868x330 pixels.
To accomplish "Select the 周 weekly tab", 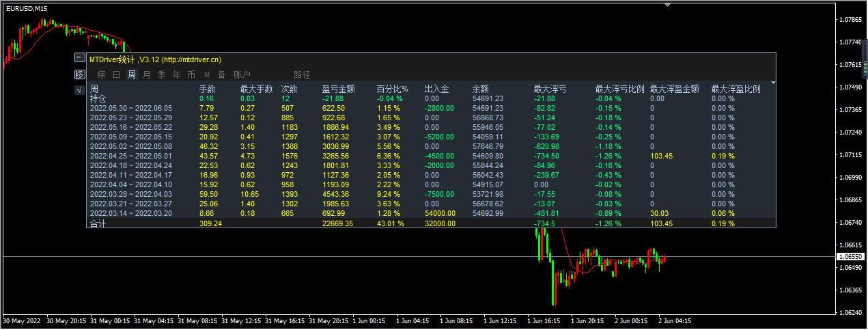I will [131, 74].
